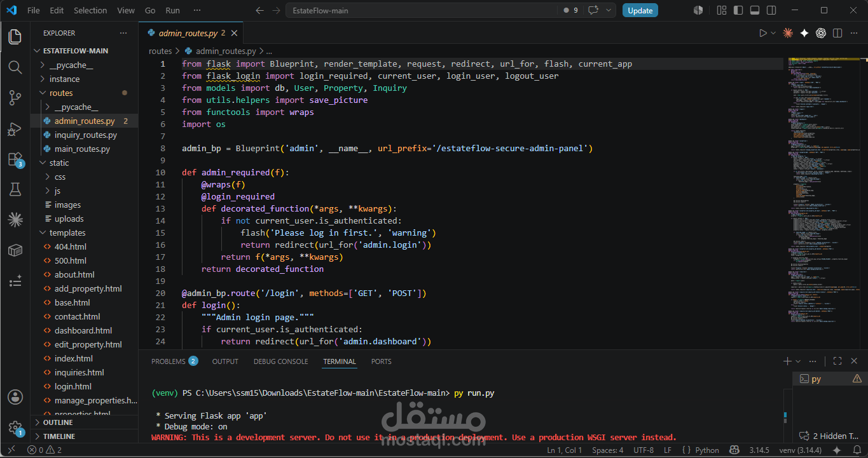This screenshot has width=868, height=458.
Task: Click the Spaces: 4 indentation indicator
Action: tap(608, 450)
